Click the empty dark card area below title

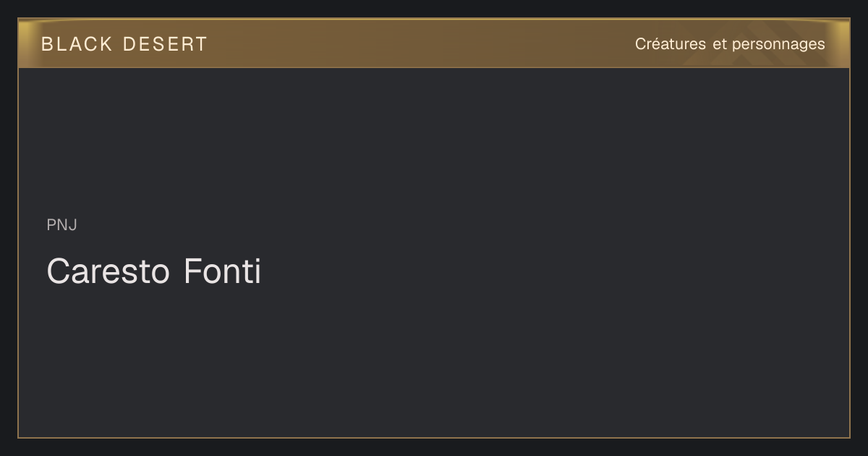pos(434,362)
